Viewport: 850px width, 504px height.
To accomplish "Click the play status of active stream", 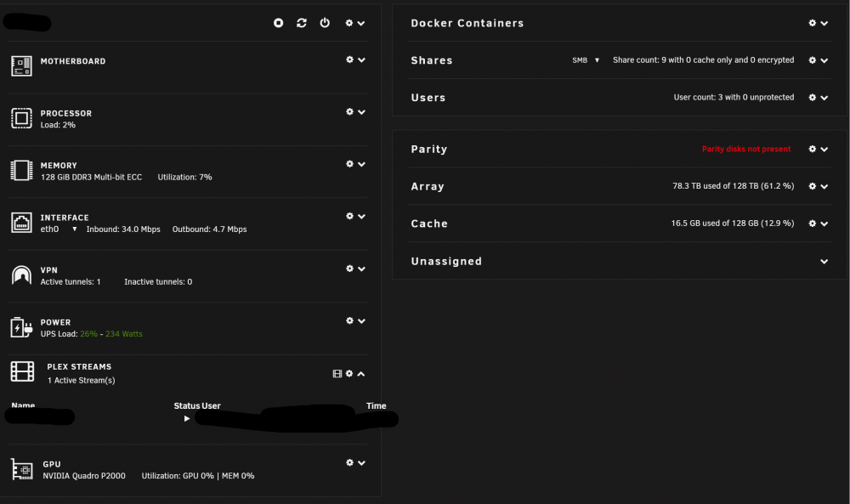I will 186,418.
